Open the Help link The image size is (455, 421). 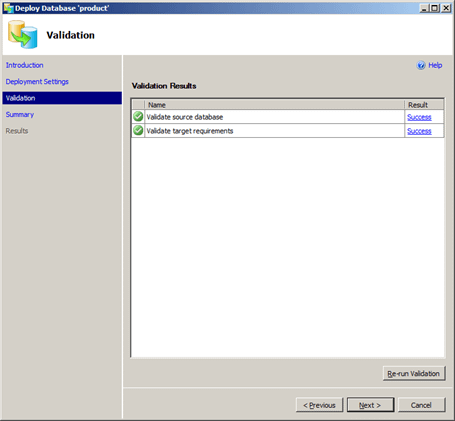pyautogui.click(x=435, y=65)
